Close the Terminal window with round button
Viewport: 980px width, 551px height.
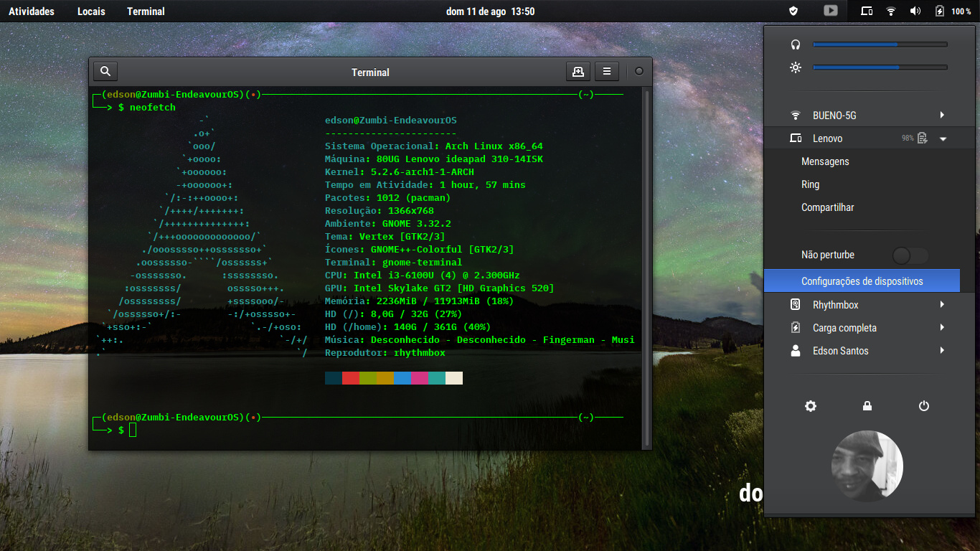click(639, 71)
